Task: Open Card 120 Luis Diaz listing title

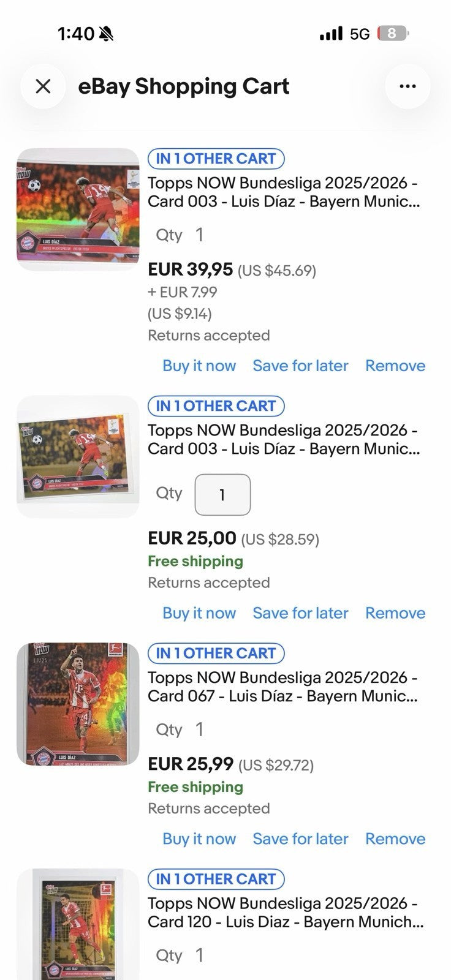Action: point(286,913)
